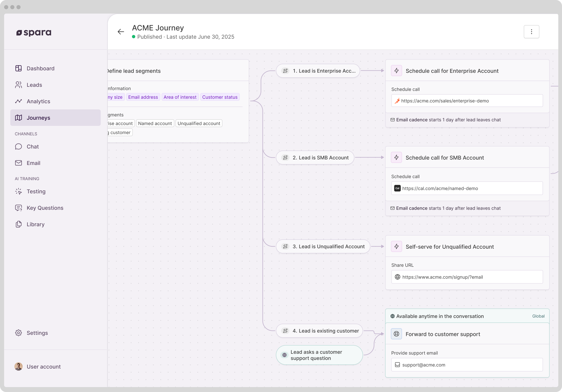Click the Spara logo
The image size is (562, 392).
34,32
